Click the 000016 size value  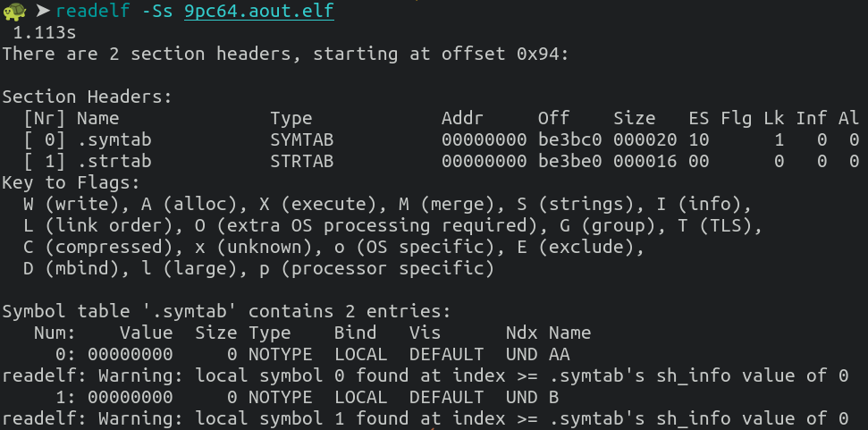(645, 161)
